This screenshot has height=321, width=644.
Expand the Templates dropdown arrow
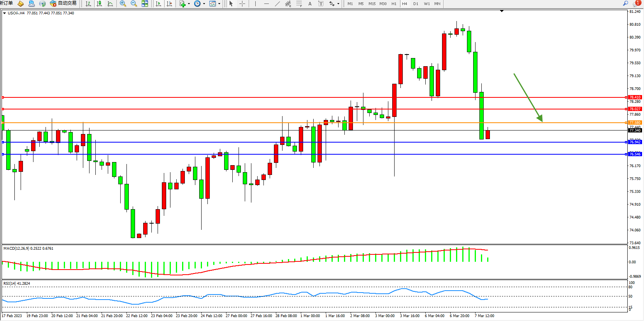click(x=219, y=4)
